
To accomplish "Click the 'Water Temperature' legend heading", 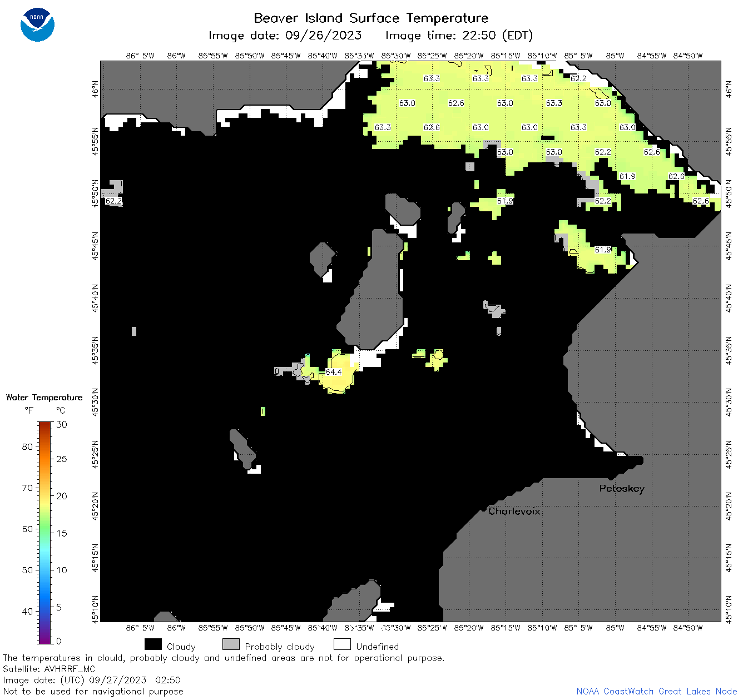I will click(x=44, y=398).
